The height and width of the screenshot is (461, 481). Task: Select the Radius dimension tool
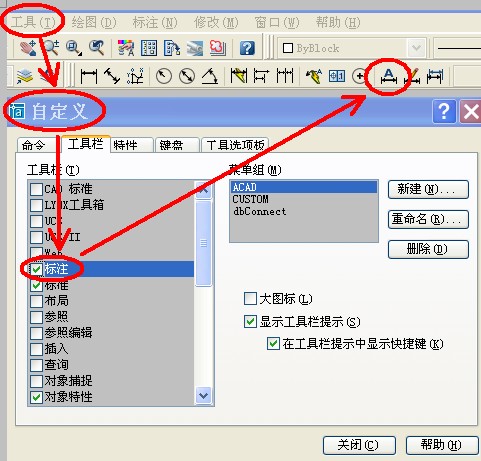pos(164,76)
